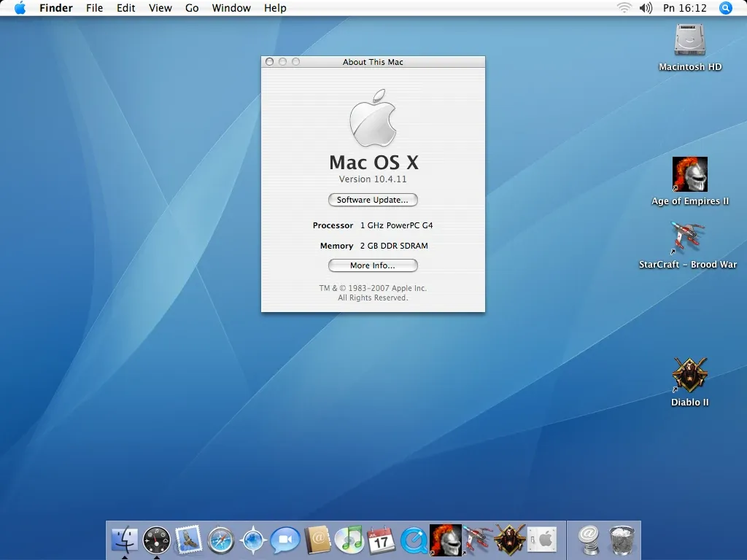The image size is (747, 560).
Task: Open Finder from the Dock
Action: 125,540
